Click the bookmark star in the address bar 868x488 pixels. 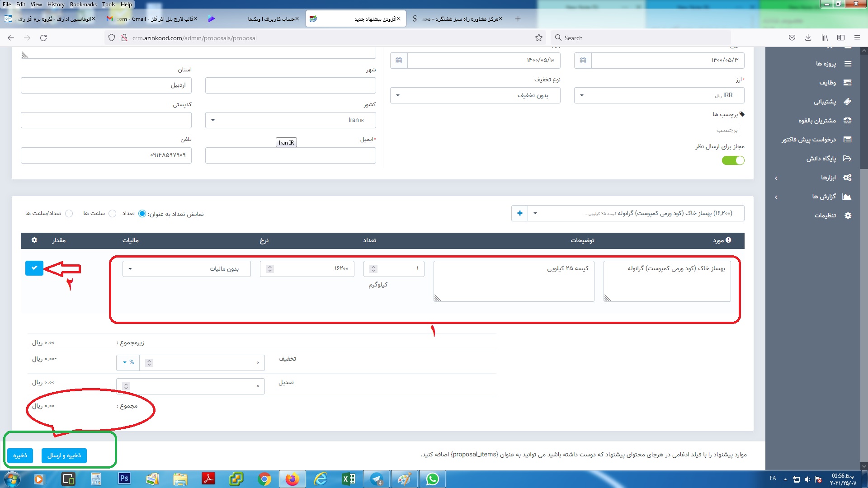(x=539, y=38)
